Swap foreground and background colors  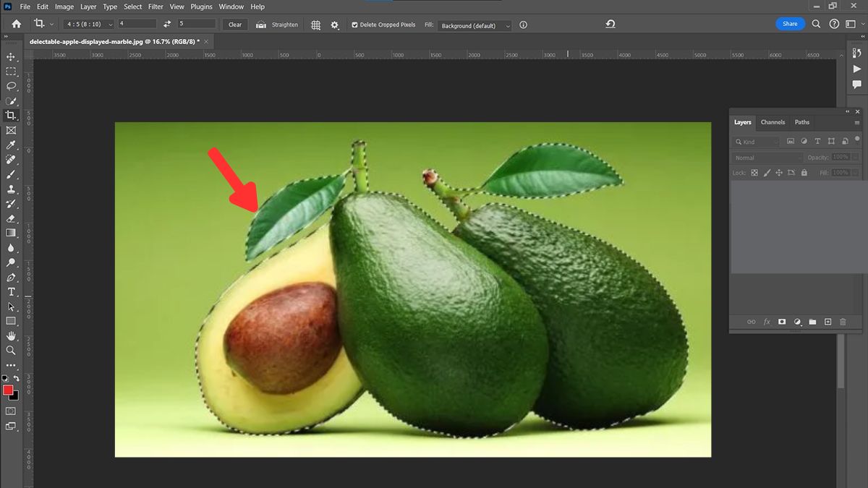tap(17, 378)
